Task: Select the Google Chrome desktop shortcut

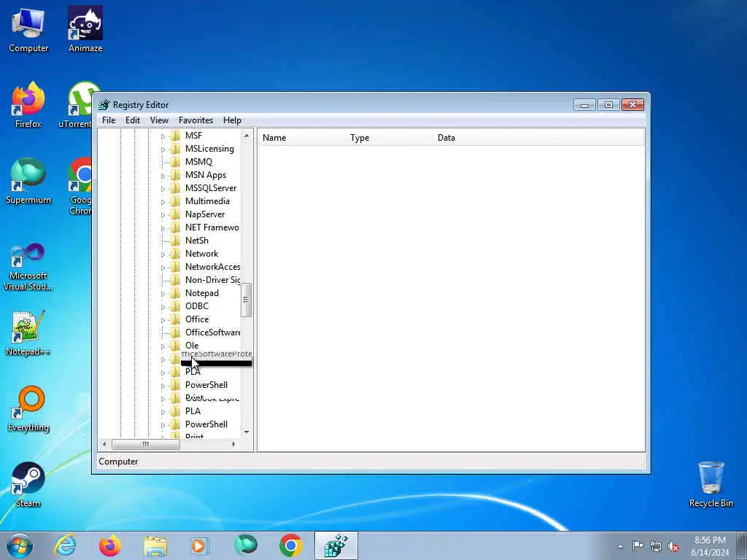Action: click(x=80, y=186)
